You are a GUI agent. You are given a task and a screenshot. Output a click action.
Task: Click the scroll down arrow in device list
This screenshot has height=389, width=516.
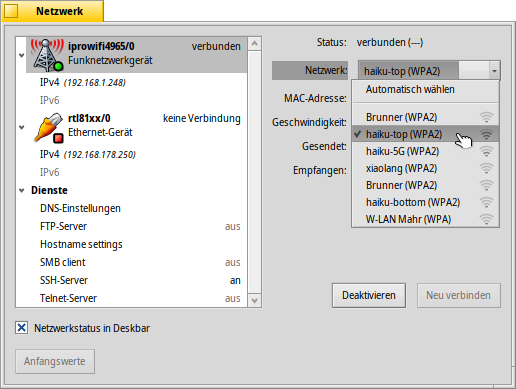[255, 301]
